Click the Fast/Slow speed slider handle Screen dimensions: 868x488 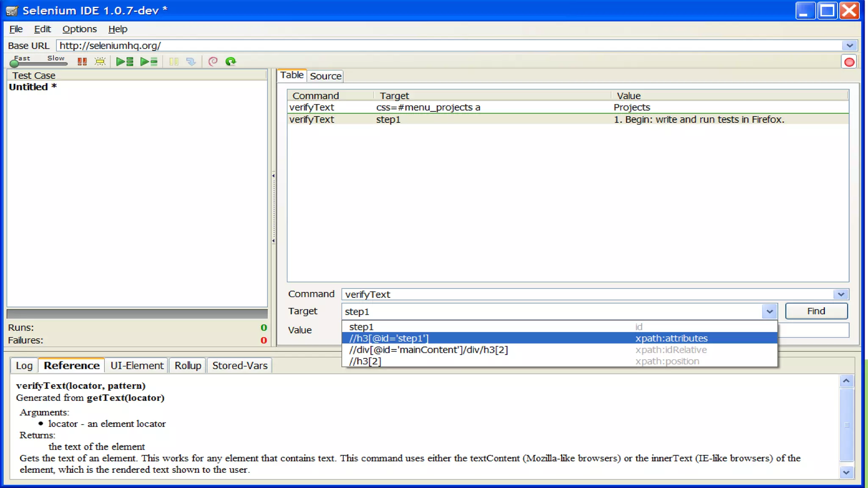[x=14, y=64]
